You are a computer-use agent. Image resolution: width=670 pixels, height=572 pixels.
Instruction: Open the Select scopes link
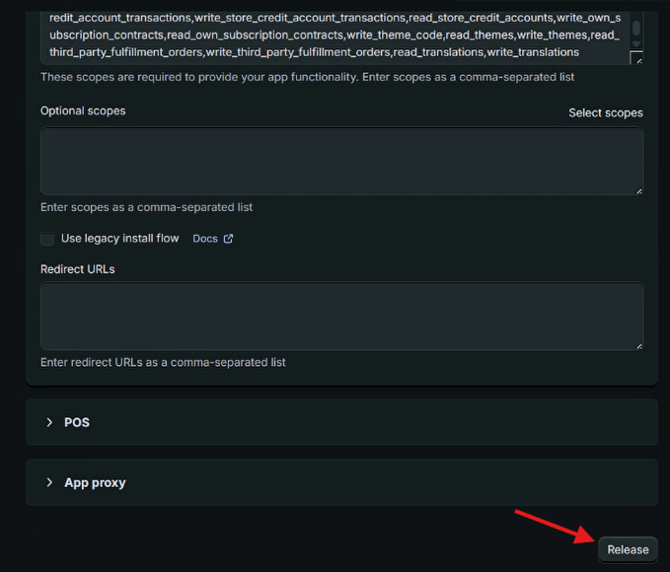605,113
